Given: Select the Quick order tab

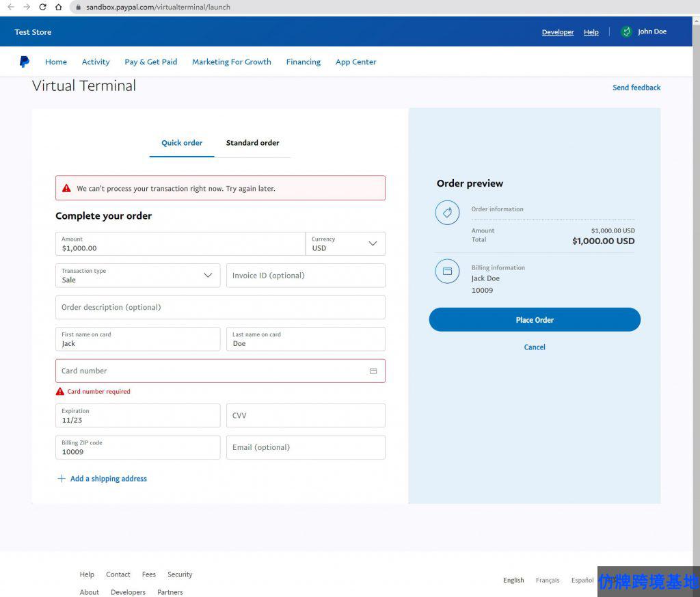Looking at the screenshot, I should coord(182,143).
